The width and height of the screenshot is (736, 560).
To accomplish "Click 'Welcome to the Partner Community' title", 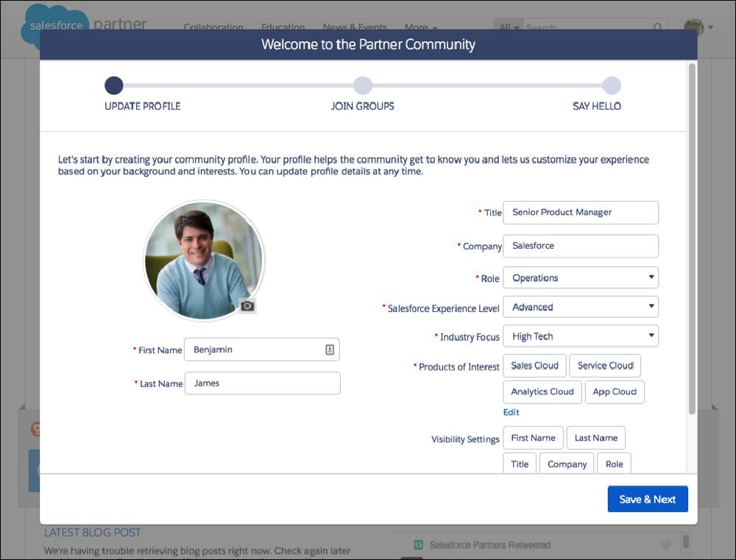I will pyautogui.click(x=368, y=45).
